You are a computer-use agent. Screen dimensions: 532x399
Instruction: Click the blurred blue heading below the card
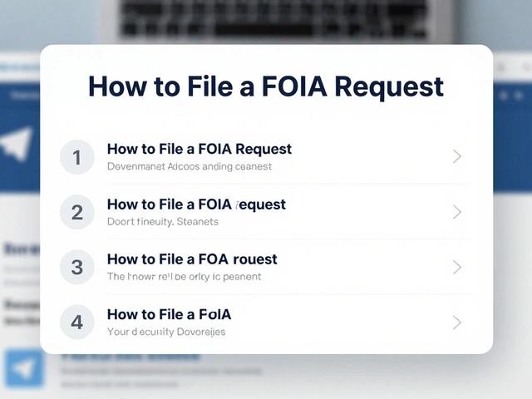133,357
